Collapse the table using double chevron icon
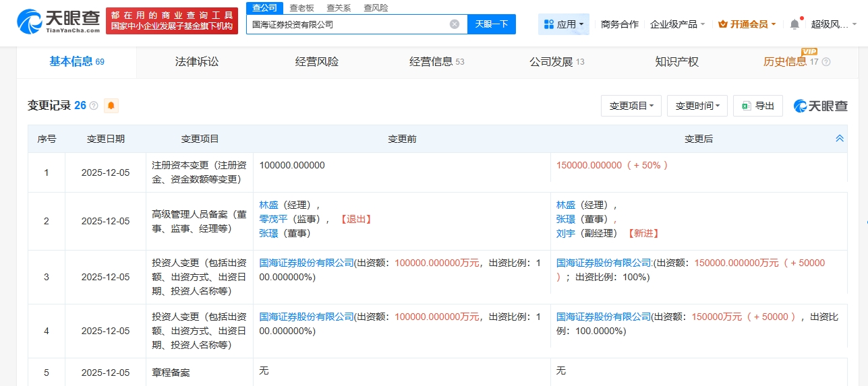The image size is (868, 386). tap(840, 139)
